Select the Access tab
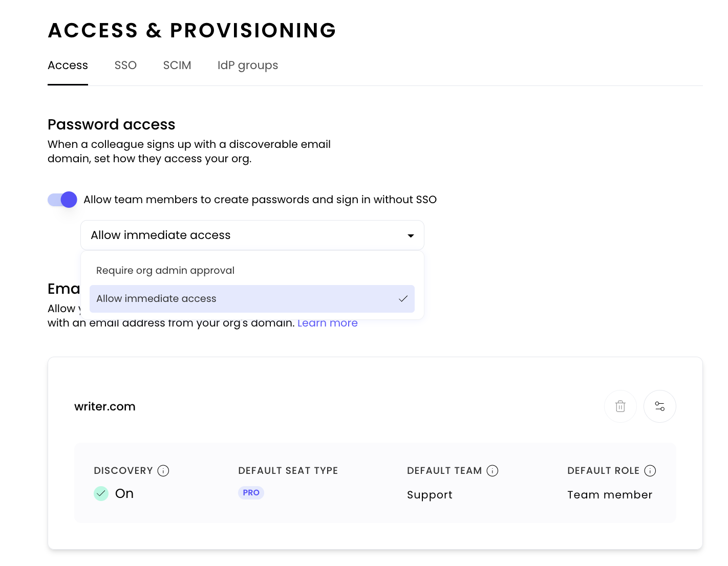This screenshot has height=566, width=728. click(68, 66)
